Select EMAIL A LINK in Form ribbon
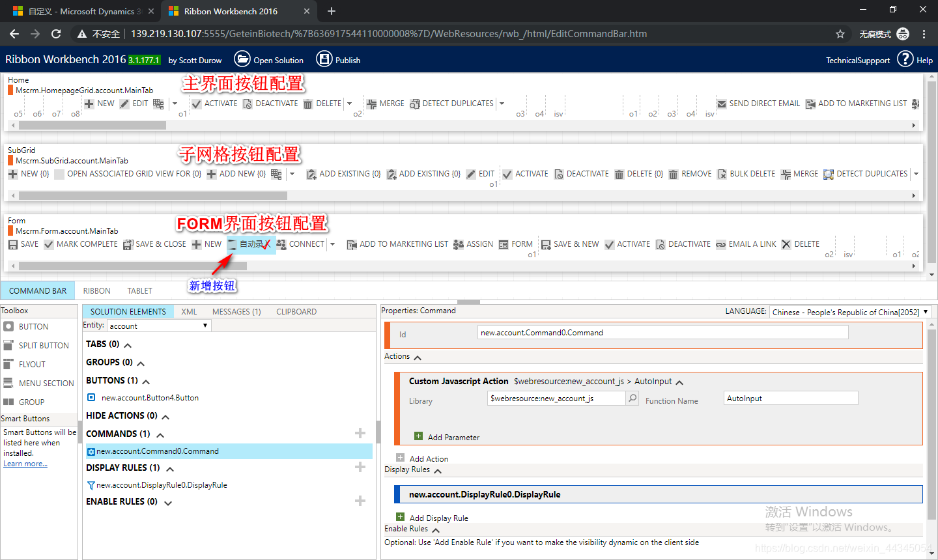The image size is (938, 560). pos(746,244)
